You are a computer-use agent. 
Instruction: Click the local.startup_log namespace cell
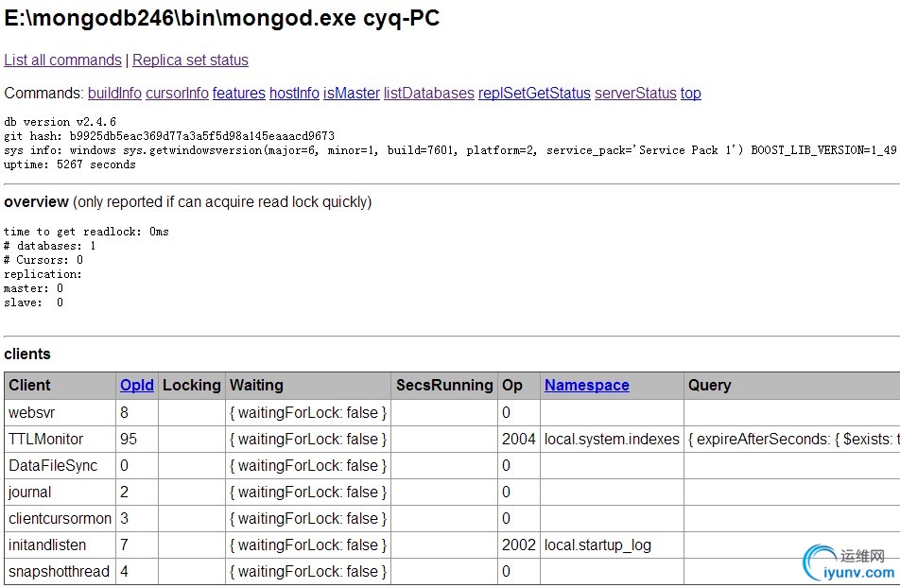click(x=597, y=545)
